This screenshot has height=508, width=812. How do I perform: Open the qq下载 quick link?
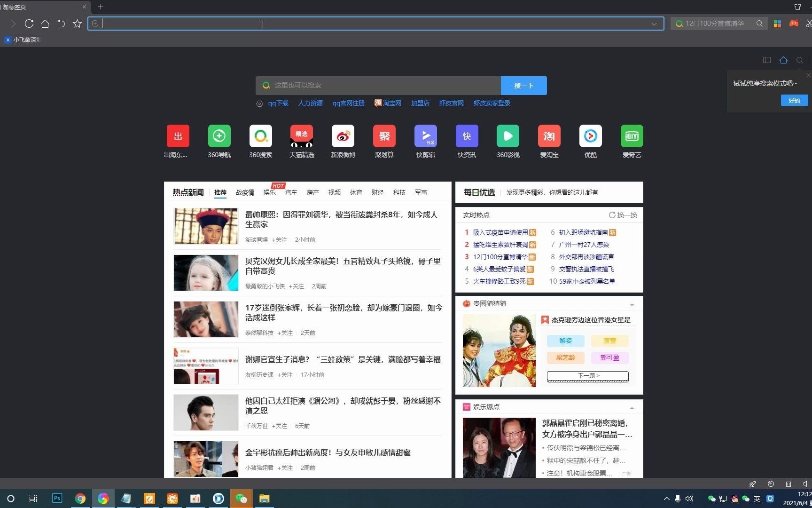[278, 103]
